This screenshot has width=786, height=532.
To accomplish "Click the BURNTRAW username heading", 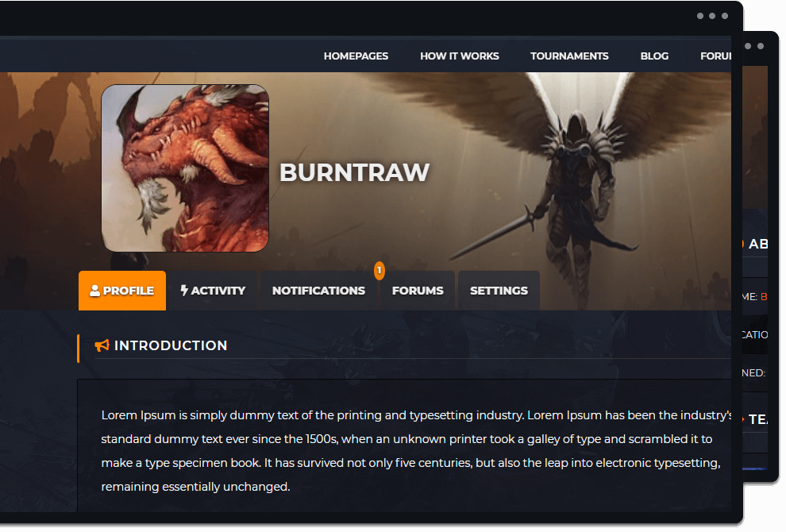I will tap(354, 172).
